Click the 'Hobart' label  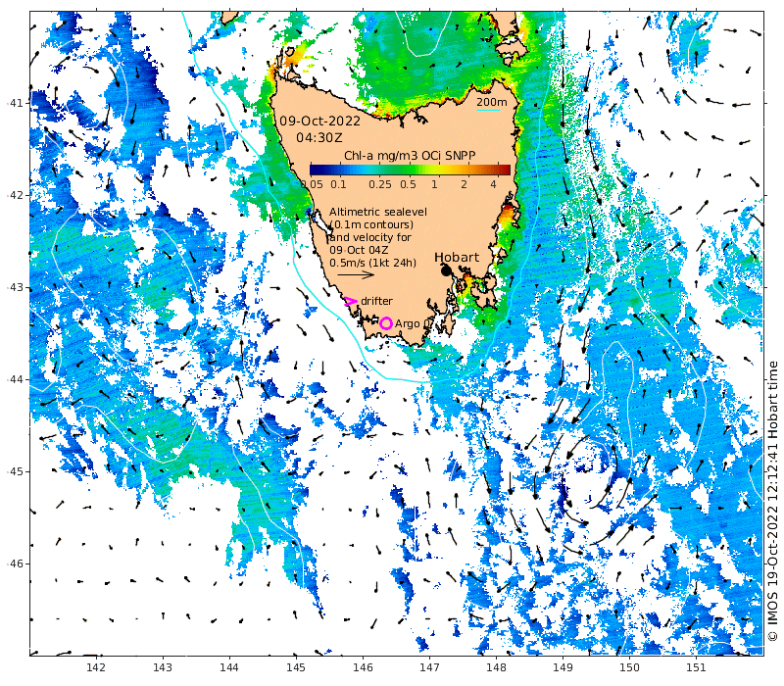[457, 257]
